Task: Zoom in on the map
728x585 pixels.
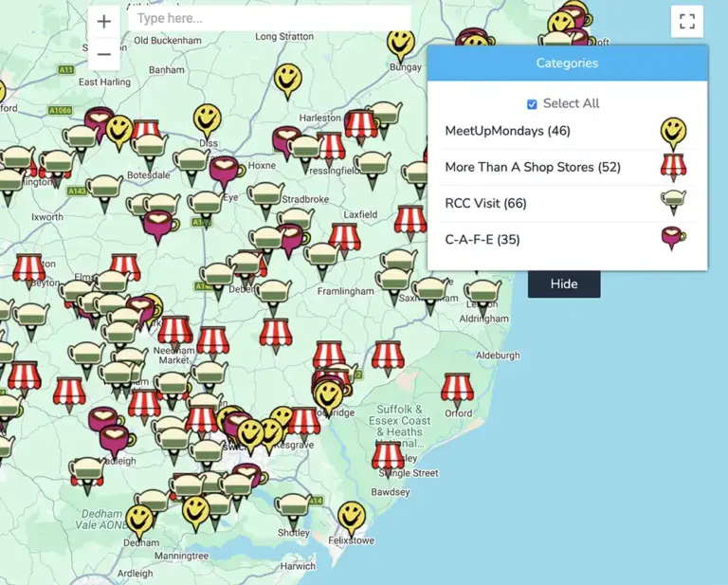Action: (104, 21)
